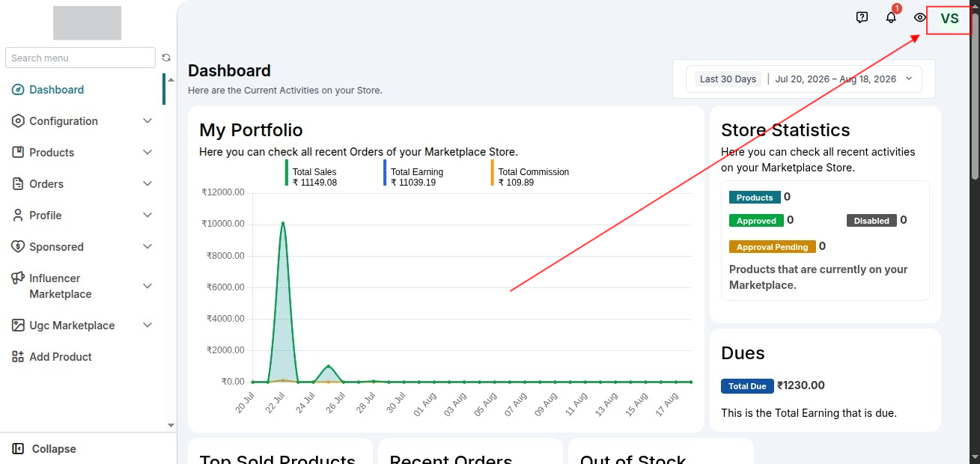Viewport: 980px width, 464px height.
Task: Click the Approval Pending badge
Action: [772, 247]
